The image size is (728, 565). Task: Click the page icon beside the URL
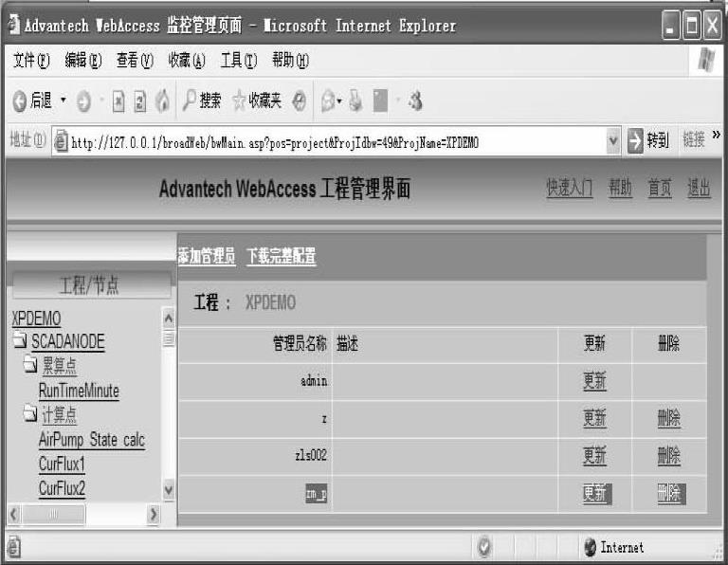click(61, 141)
